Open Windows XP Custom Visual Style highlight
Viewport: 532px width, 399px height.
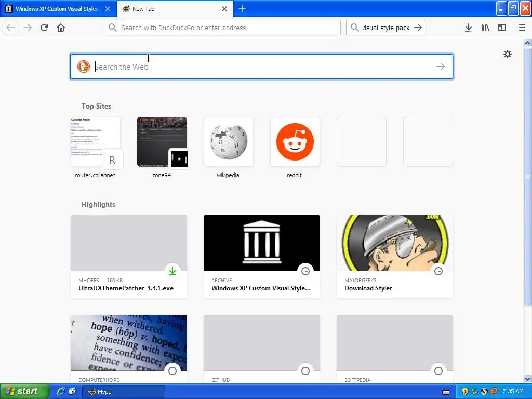[x=262, y=257]
